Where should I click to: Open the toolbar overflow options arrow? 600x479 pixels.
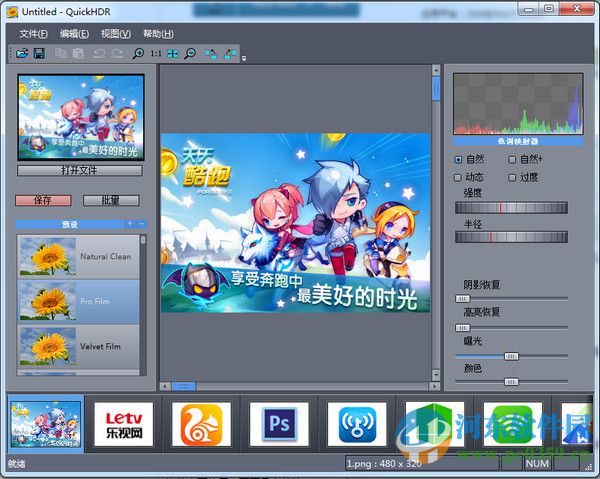(x=244, y=58)
